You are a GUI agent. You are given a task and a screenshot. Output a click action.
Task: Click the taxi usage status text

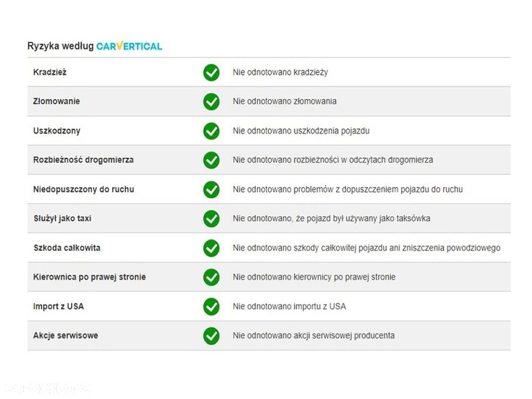[331, 219]
